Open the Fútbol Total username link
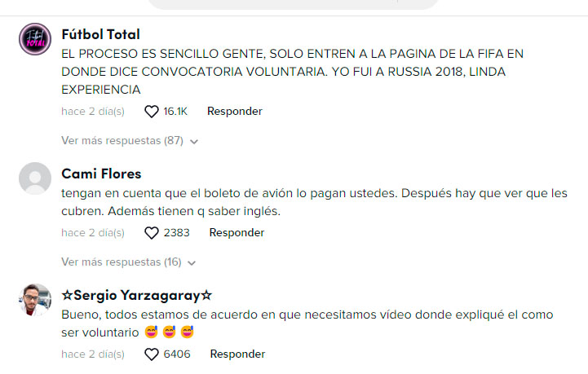 [x=100, y=34]
